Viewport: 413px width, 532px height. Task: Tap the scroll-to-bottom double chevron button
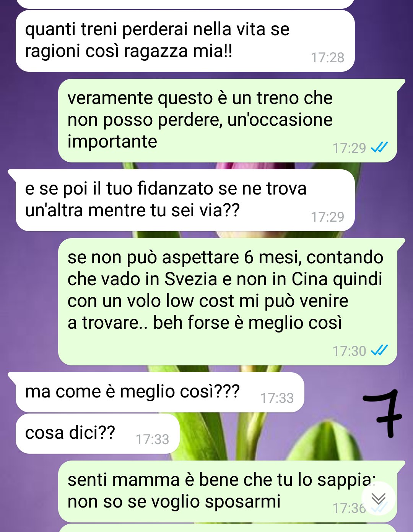pyautogui.click(x=379, y=498)
